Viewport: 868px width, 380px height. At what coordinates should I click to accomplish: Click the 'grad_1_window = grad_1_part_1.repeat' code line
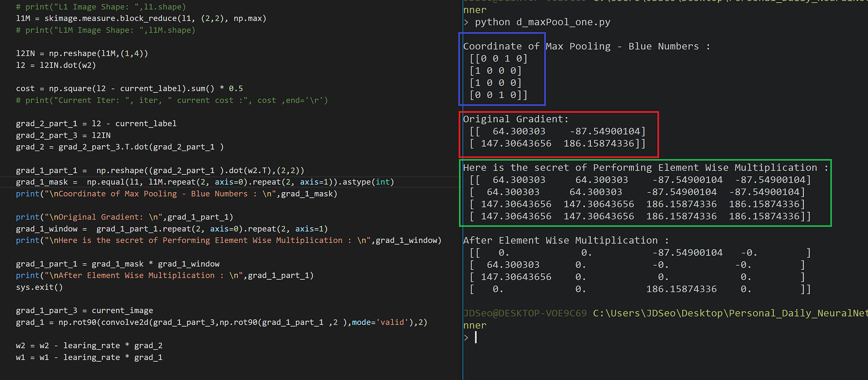pos(172,229)
